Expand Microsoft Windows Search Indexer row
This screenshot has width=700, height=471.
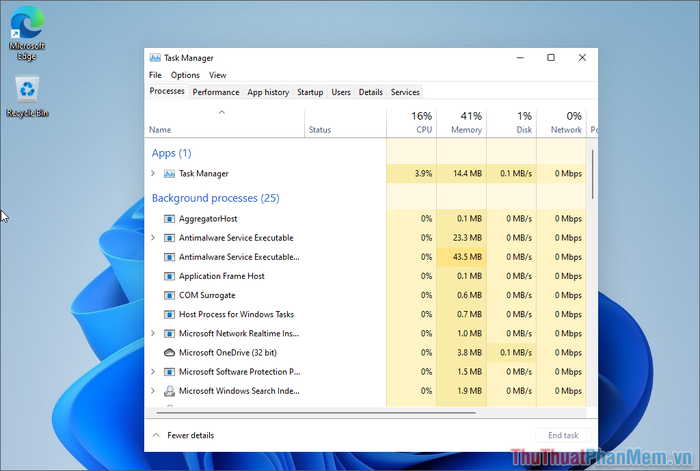[x=153, y=391]
